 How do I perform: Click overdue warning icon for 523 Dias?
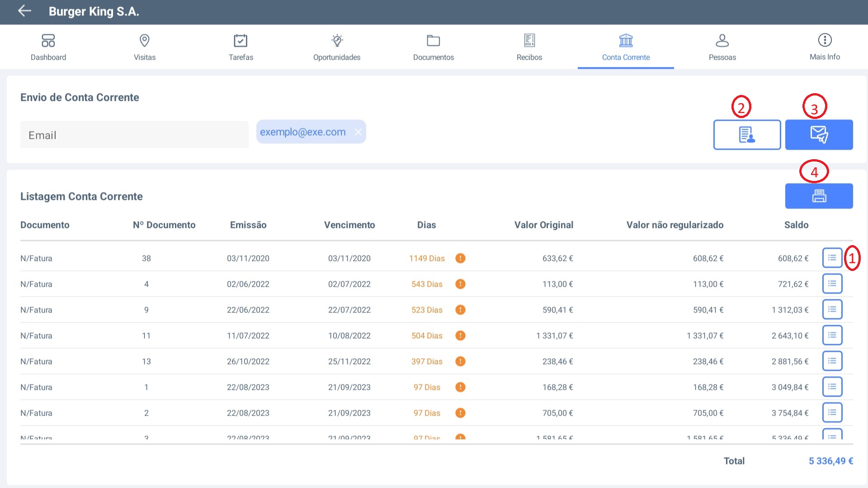tap(460, 310)
